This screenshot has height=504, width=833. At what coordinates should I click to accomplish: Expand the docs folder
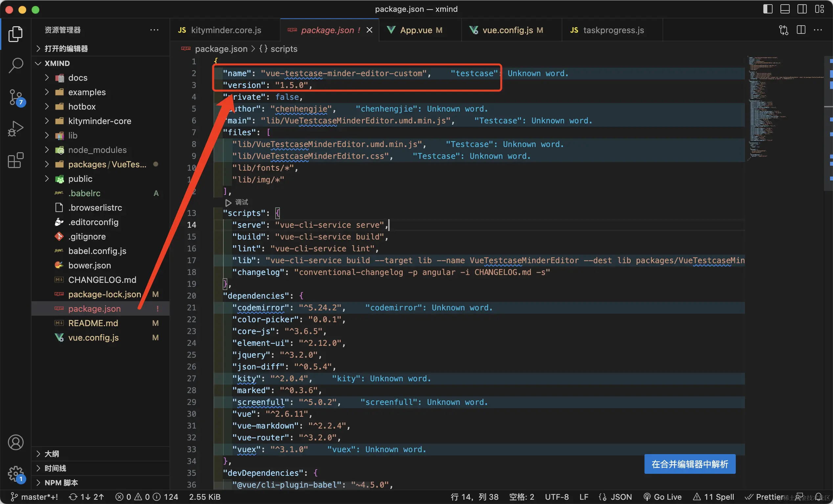click(x=78, y=78)
